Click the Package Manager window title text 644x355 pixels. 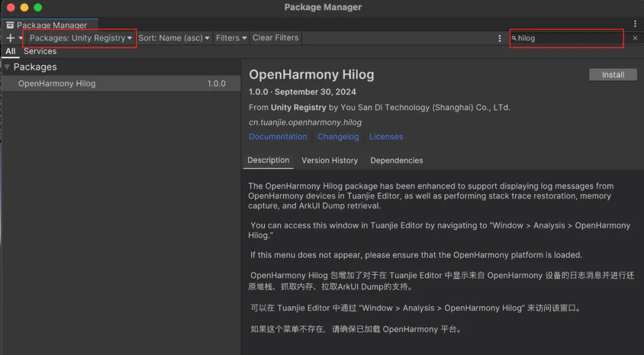[x=323, y=7]
